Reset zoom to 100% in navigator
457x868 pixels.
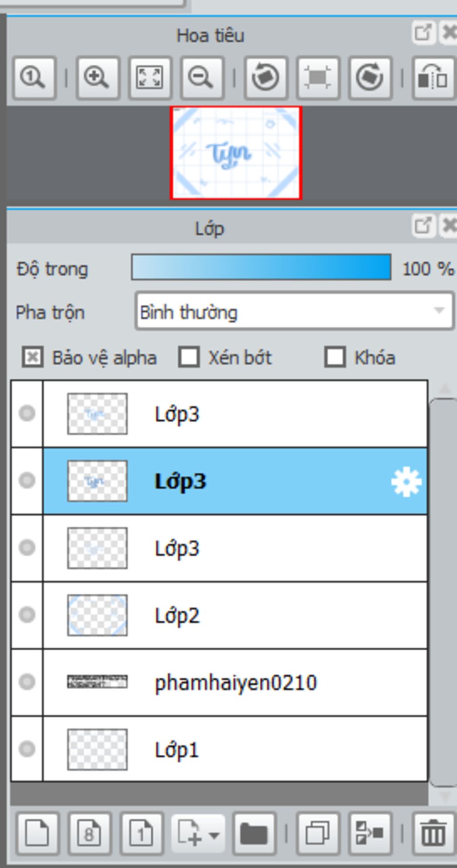click(x=34, y=78)
